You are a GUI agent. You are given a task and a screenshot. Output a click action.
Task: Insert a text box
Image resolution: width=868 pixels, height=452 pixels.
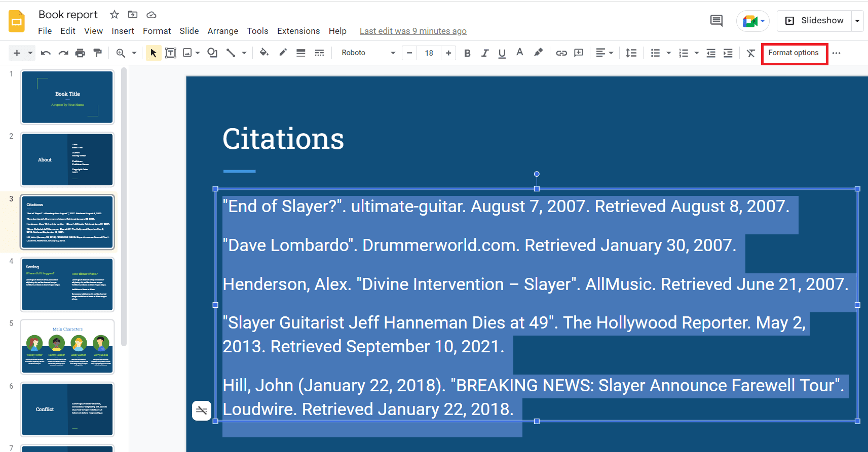(171, 53)
